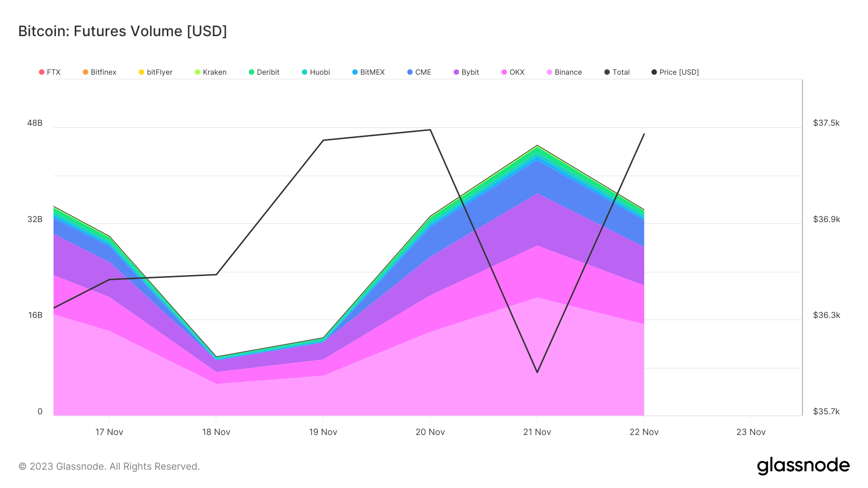Click the total volume peak on 21 Nov
This screenshot has width=868, height=488.
537,145
